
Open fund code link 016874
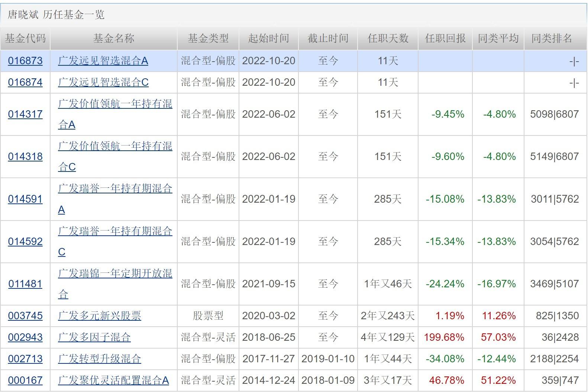coord(25,82)
